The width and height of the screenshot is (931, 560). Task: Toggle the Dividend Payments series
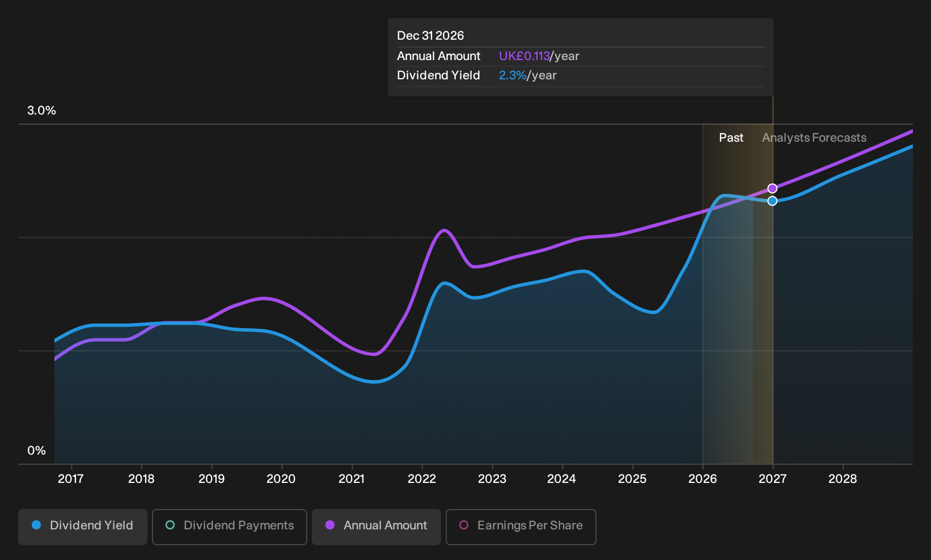230,527
